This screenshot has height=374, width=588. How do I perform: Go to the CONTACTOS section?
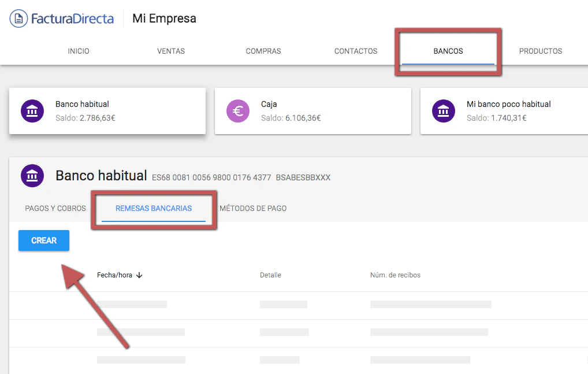pos(355,51)
